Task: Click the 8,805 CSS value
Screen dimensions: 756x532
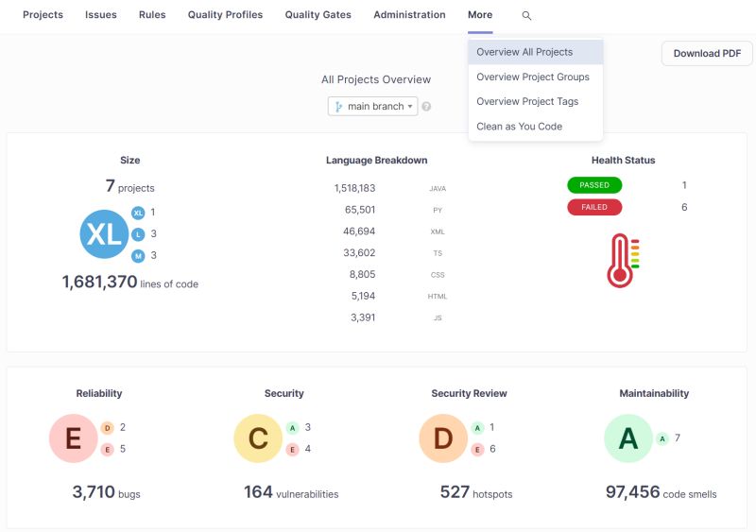Action: (362, 274)
